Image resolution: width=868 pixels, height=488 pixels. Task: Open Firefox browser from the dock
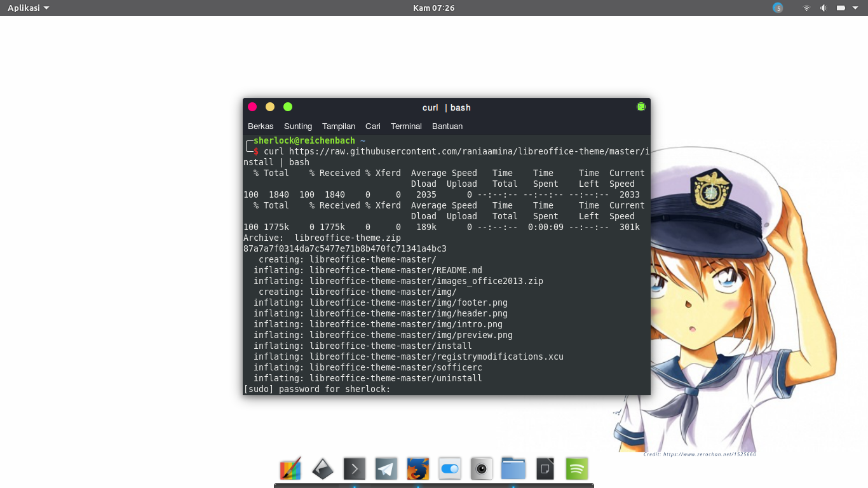click(418, 469)
